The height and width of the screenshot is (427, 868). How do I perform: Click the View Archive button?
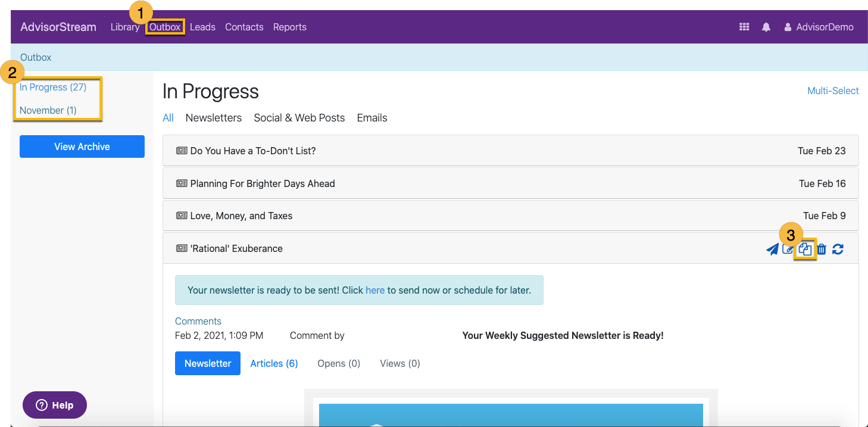[82, 147]
